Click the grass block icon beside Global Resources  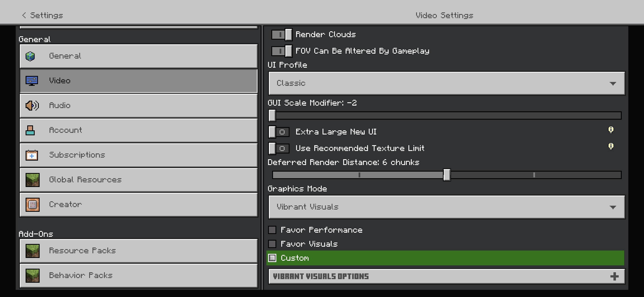click(32, 180)
